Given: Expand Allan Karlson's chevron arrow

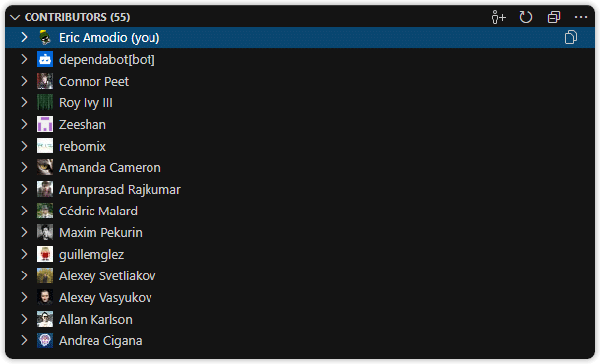Looking at the screenshot, I should [x=24, y=319].
